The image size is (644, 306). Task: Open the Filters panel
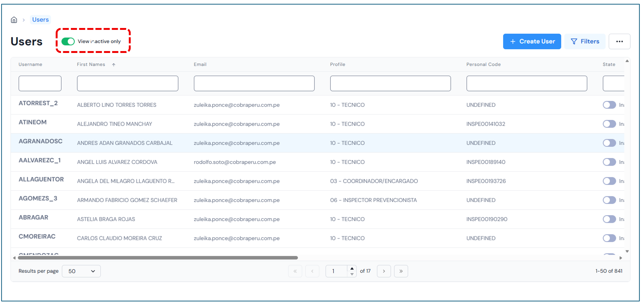point(585,42)
